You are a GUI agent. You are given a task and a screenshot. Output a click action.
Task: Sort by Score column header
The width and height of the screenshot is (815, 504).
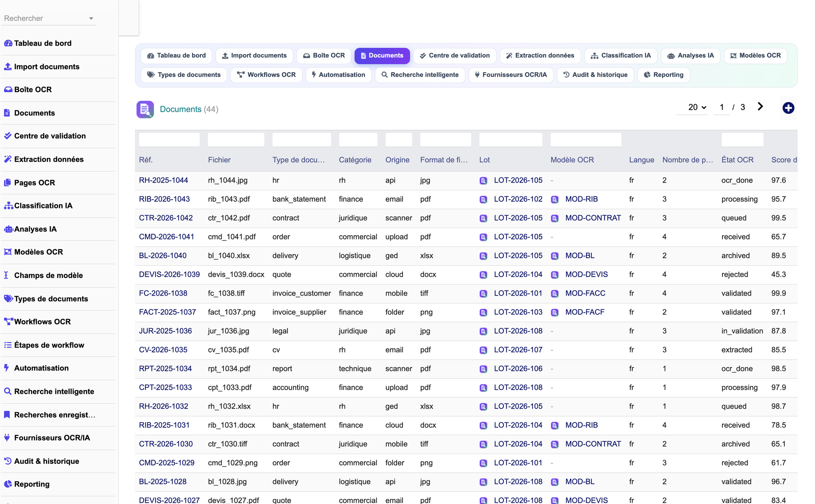click(x=784, y=160)
